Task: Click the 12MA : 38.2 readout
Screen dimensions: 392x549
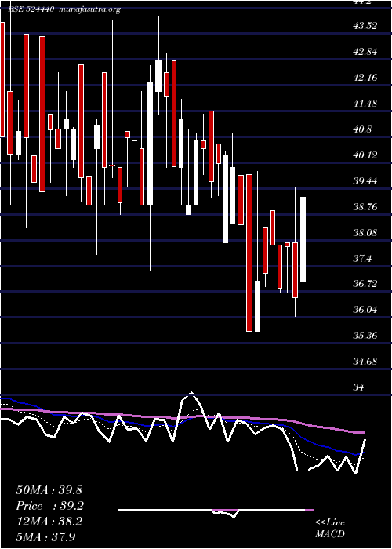Action: click(x=49, y=522)
